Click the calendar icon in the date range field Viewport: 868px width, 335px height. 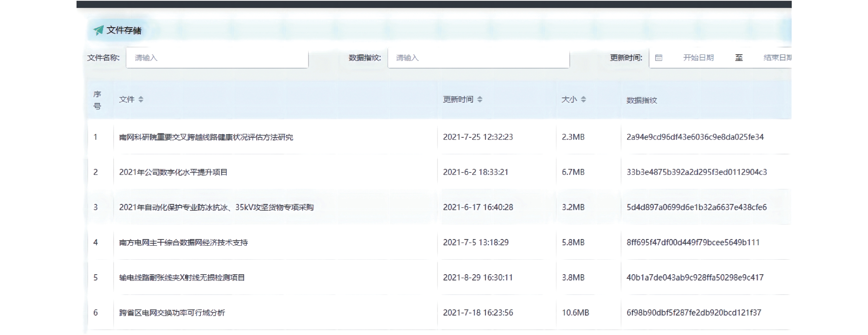658,58
